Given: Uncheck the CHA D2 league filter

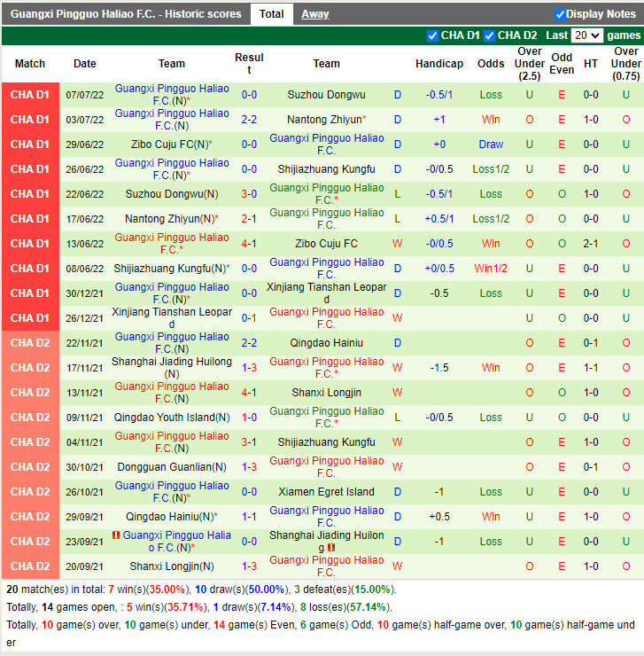Looking at the screenshot, I should (489, 35).
